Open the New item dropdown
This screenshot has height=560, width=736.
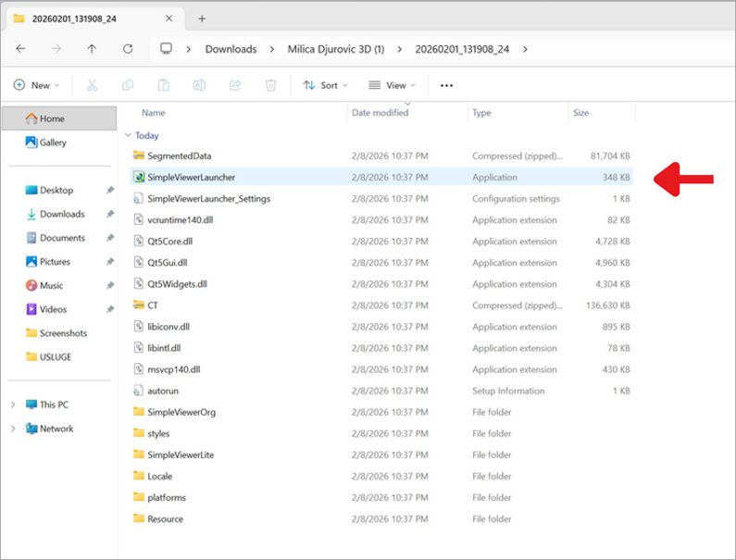pyautogui.click(x=36, y=85)
